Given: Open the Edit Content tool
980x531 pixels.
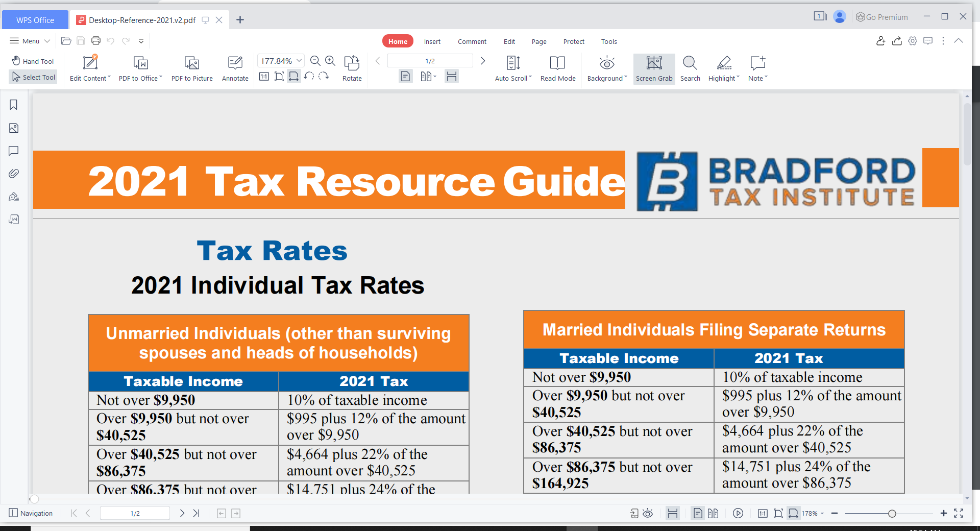Looking at the screenshot, I should pos(90,68).
